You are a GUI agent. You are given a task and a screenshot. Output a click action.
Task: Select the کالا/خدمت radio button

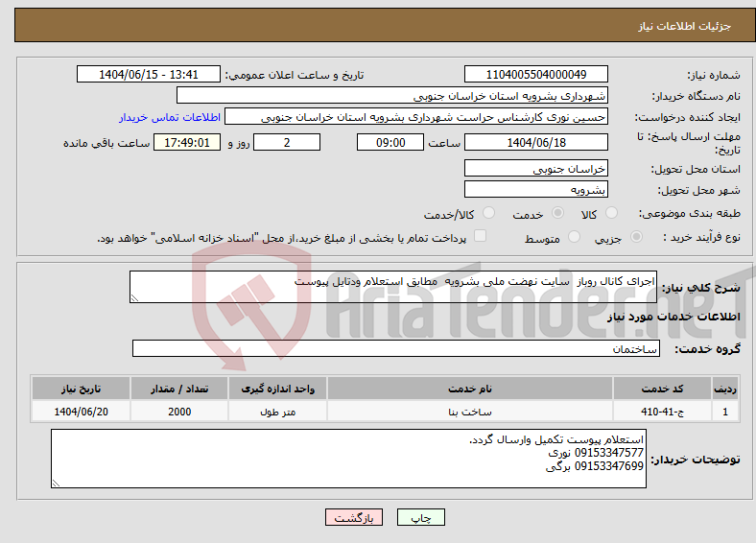[489, 213]
